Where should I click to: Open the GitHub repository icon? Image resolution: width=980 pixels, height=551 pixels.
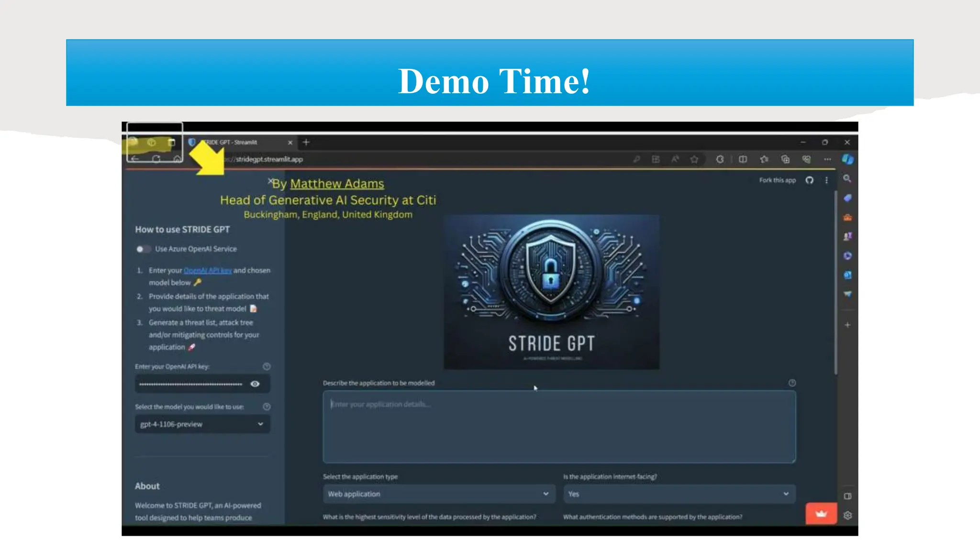coord(809,180)
